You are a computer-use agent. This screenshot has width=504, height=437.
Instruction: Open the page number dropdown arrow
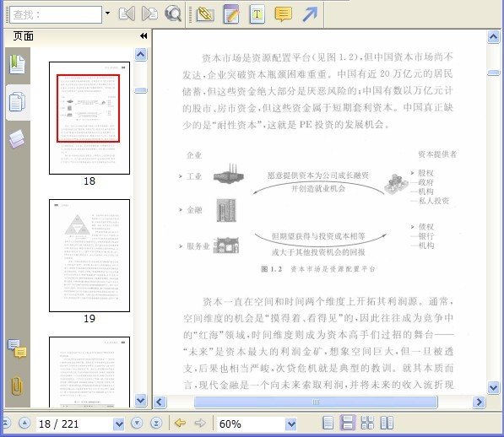(x=119, y=424)
